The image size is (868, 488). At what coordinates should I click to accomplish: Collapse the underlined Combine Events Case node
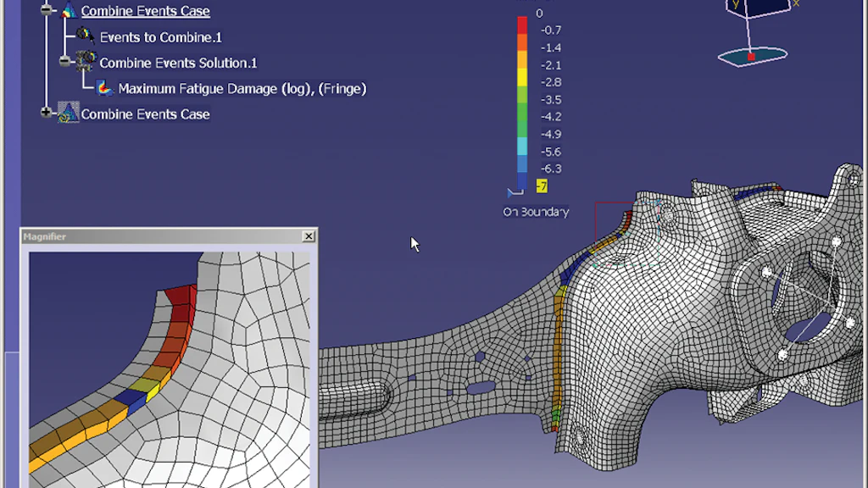[47, 9]
